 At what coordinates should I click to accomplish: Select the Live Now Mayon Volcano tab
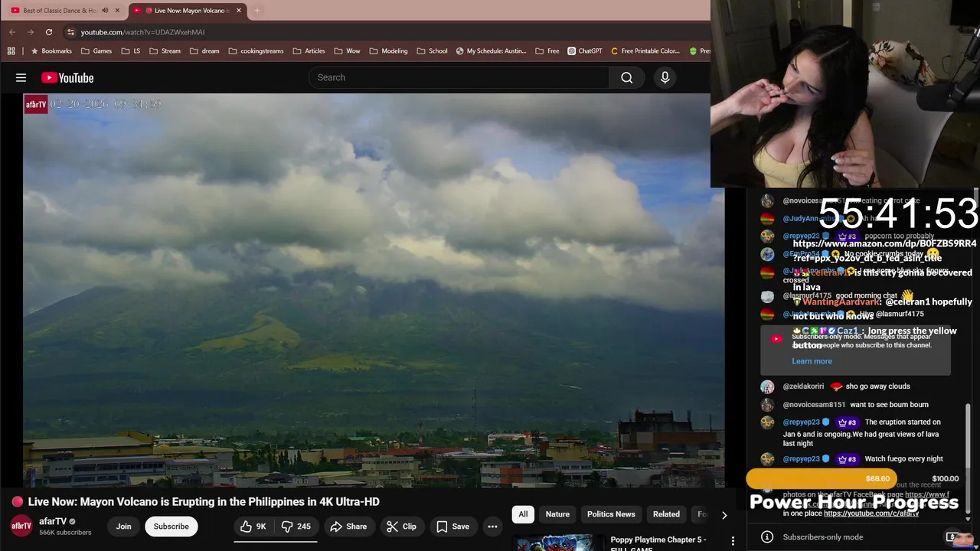point(188,11)
